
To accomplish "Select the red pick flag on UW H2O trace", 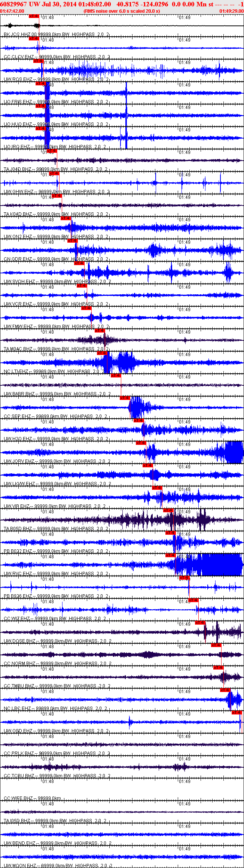I will tap(138, 421).
